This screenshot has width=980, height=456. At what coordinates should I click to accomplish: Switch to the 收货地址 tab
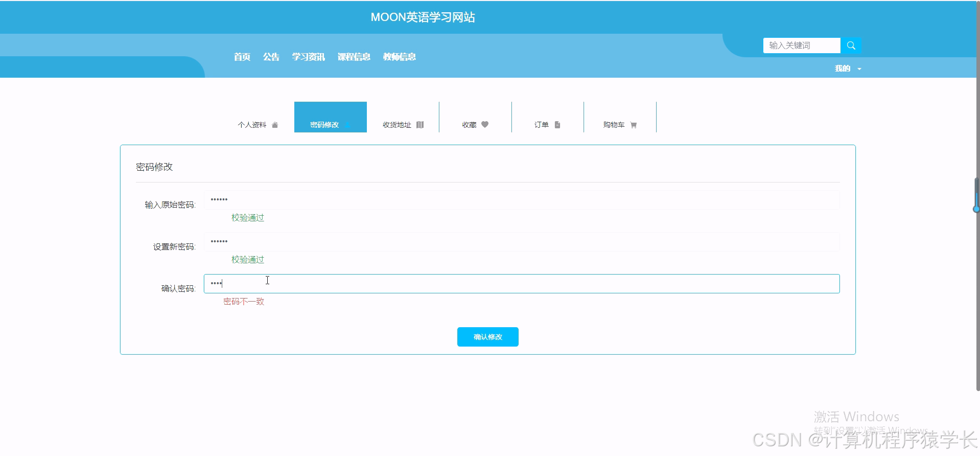tap(403, 117)
